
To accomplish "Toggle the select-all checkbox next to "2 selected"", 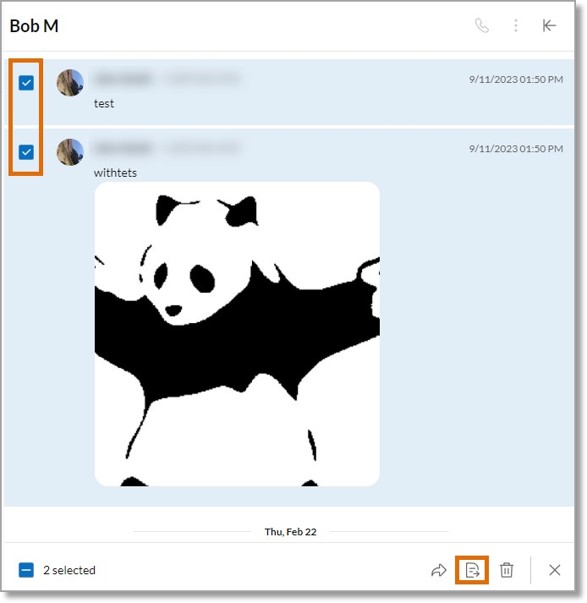I will (26, 570).
